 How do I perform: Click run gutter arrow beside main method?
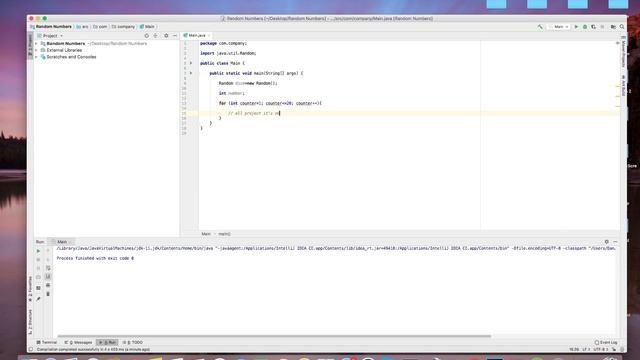click(x=191, y=73)
